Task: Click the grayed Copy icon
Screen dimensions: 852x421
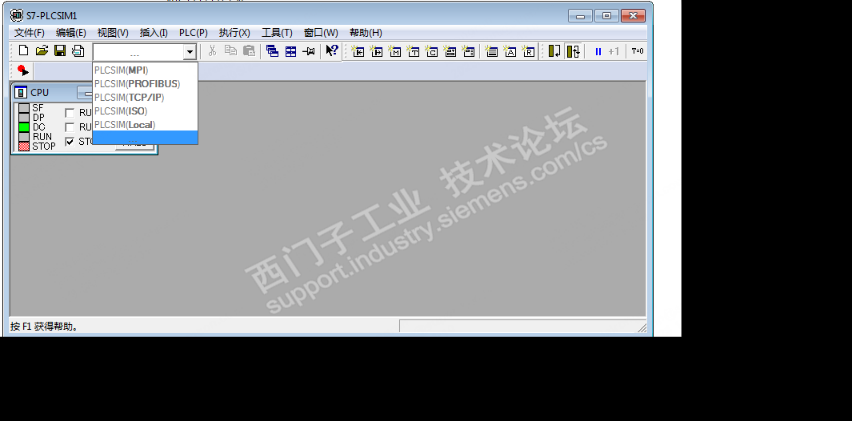Action: click(231, 51)
